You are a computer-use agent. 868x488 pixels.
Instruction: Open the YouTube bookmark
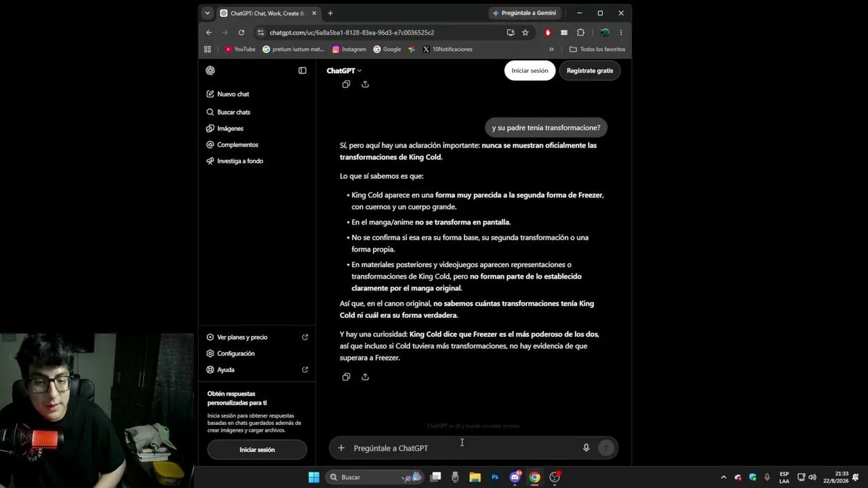coord(240,49)
